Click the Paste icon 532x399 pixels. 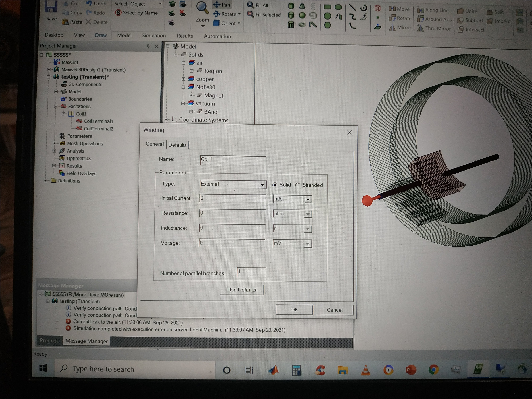click(x=65, y=22)
